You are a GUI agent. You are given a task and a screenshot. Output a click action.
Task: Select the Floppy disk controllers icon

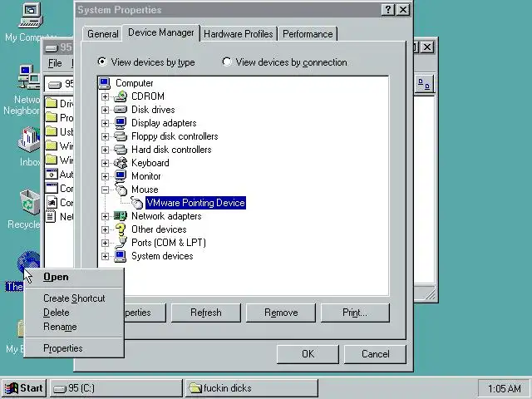tap(121, 136)
